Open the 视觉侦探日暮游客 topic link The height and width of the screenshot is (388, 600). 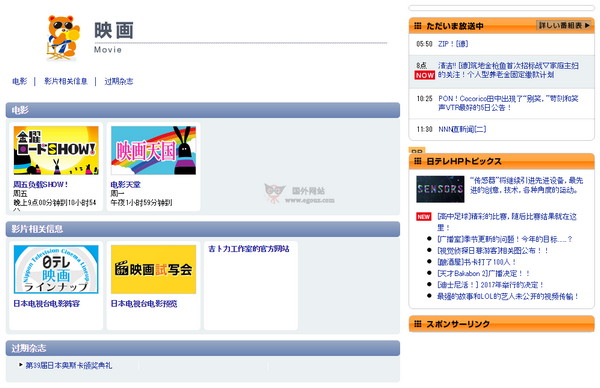pos(493,251)
